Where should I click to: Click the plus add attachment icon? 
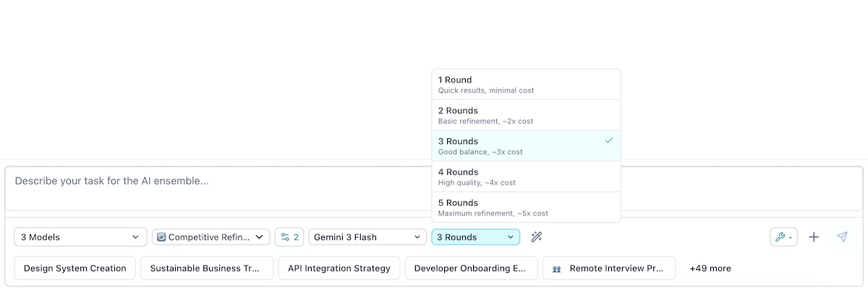(814, 237)
